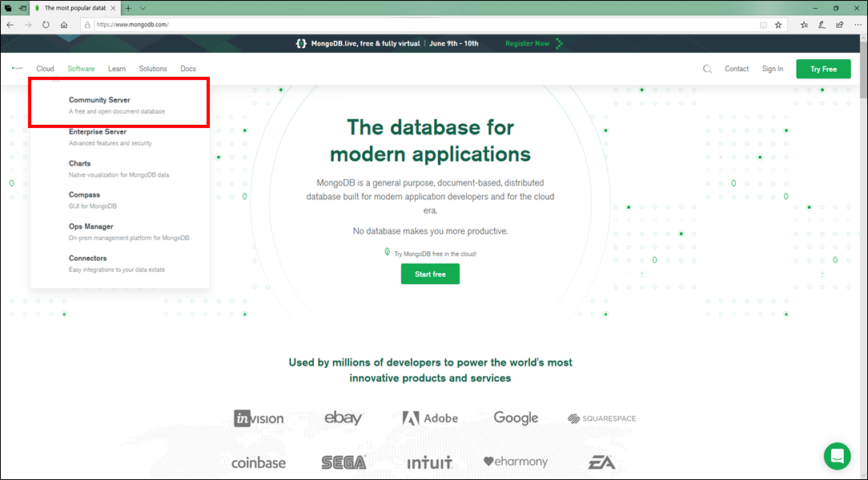
Task: Click the Coinbase logo
Action: [x=259, y=463]
